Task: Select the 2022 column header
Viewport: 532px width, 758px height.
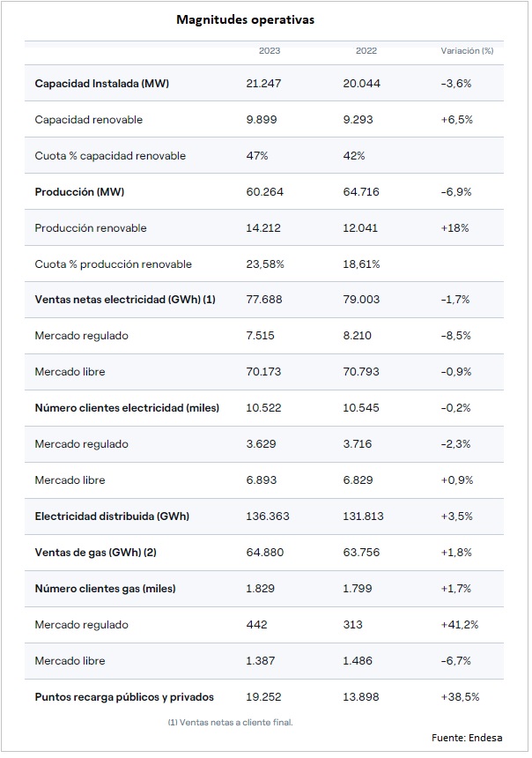Action: tap(366, 51)
